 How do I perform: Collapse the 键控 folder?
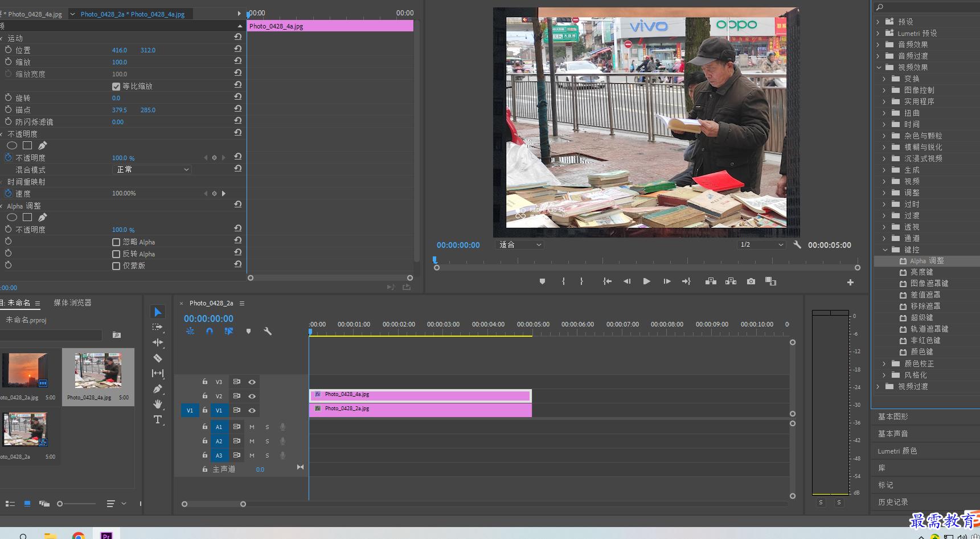885,250
